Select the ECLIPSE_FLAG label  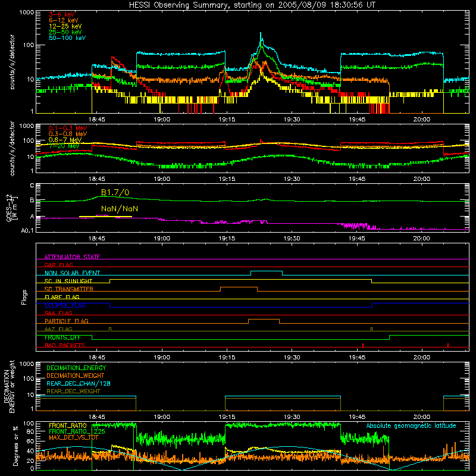pos(65,305)
